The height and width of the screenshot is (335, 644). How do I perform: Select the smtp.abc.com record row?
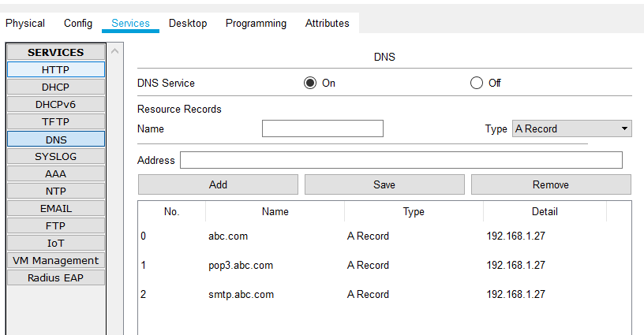(x=241, y=294)
